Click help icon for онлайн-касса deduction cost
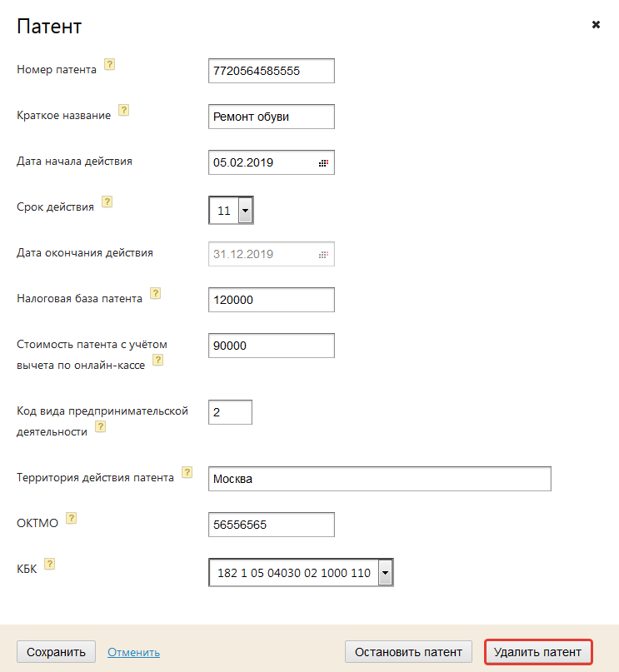The width and height of the screenshot is (619, 672). coord(157,361)
